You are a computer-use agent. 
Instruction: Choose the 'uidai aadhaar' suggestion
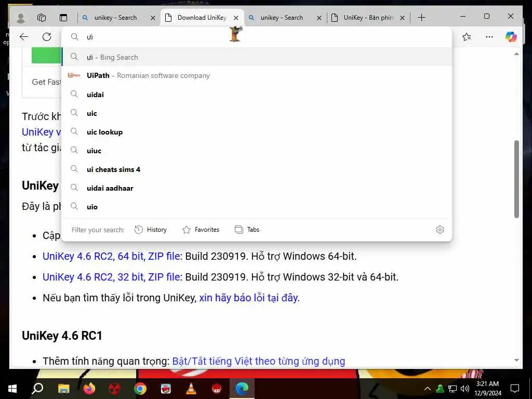[257, 188]
